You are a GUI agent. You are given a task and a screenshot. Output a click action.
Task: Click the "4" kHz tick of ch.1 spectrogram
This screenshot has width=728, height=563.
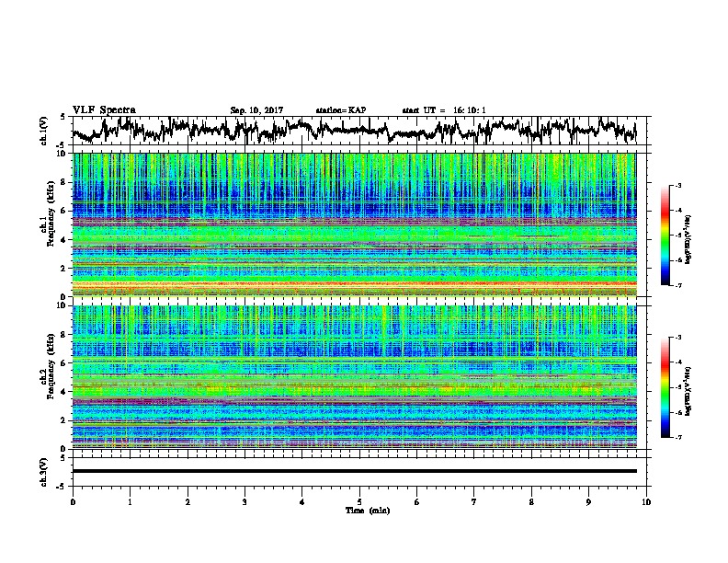point(64,240)
